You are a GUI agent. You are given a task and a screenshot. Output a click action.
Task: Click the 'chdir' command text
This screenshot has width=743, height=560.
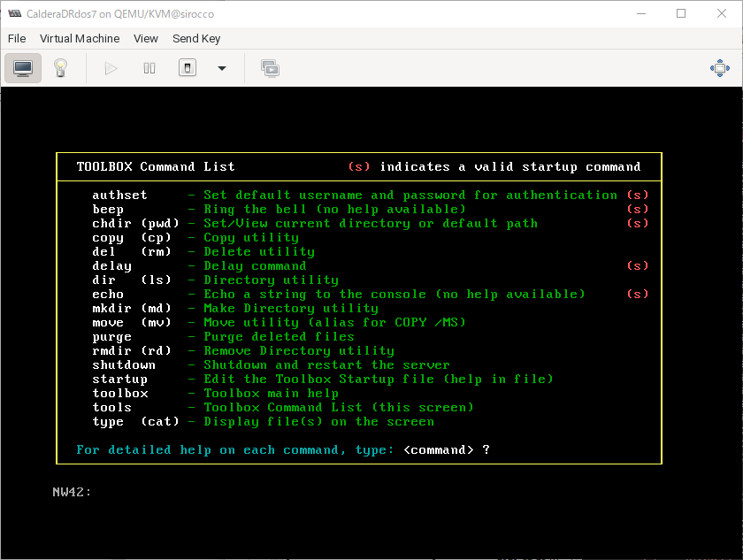point(111,223)
